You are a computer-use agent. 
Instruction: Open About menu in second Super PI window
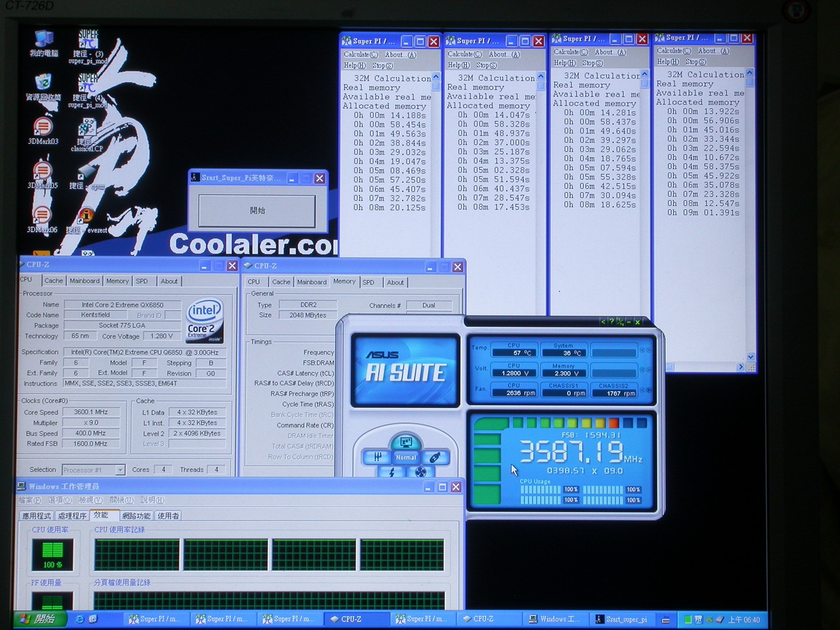504,54
